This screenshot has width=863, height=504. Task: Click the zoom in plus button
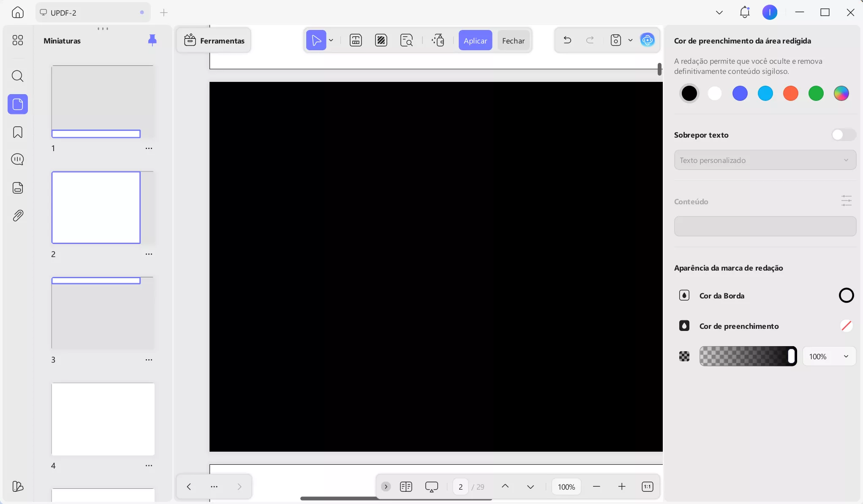[621, 487]
